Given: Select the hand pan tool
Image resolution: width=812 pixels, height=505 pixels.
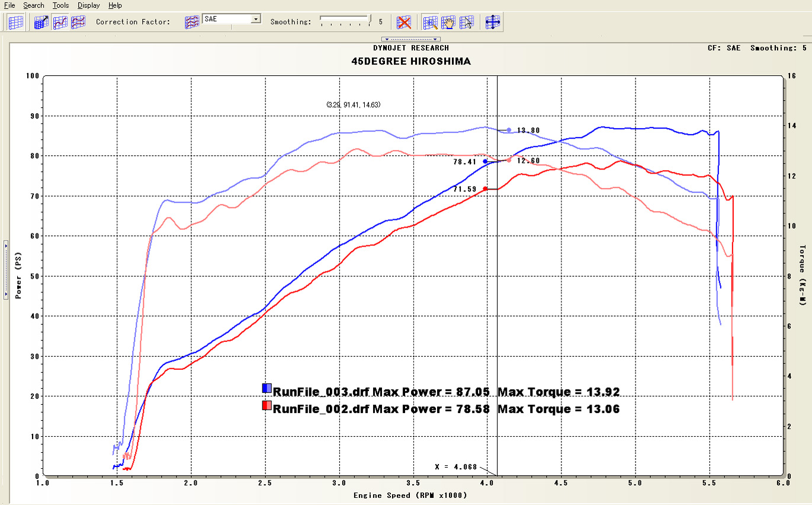Looking at the screenshot, I should pyautogui.click(x=449, y=23).
